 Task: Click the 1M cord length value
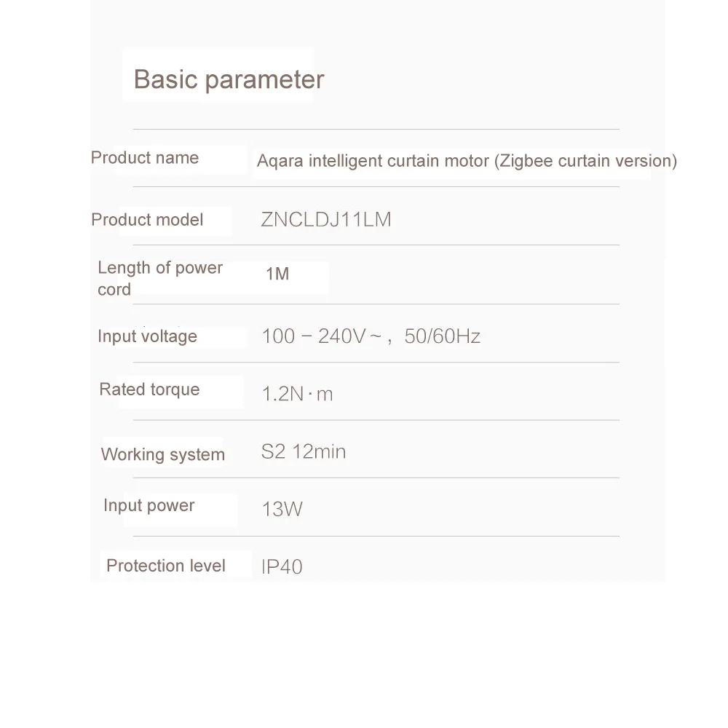click(277, 274)
